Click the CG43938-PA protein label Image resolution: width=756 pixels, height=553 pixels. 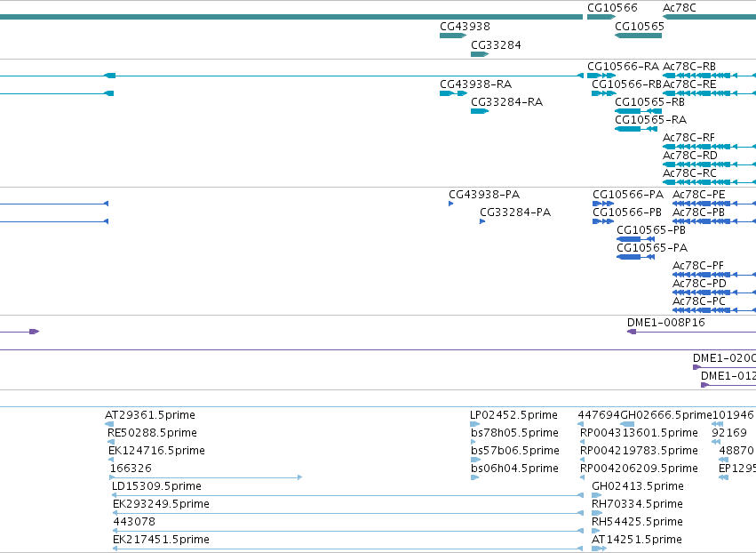(484, 195)
